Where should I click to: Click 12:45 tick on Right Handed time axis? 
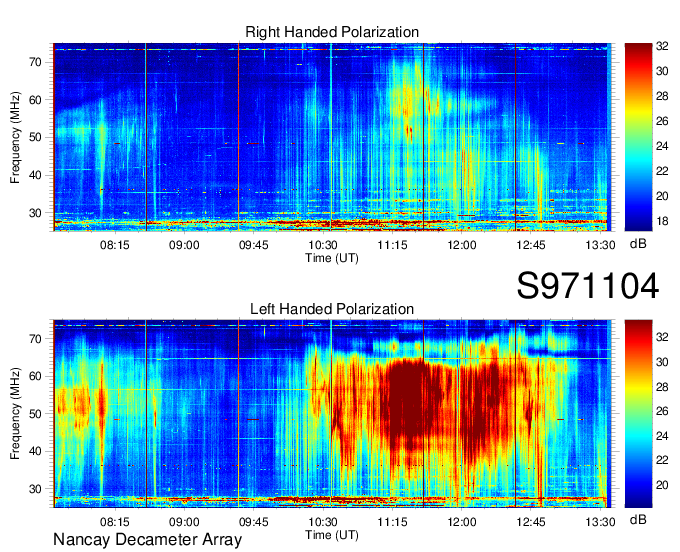coord(531,245)
